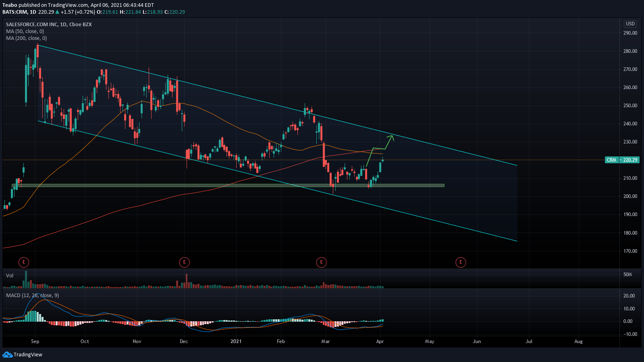Click the 20.00 MACD axis label

(x=629, y=296)
